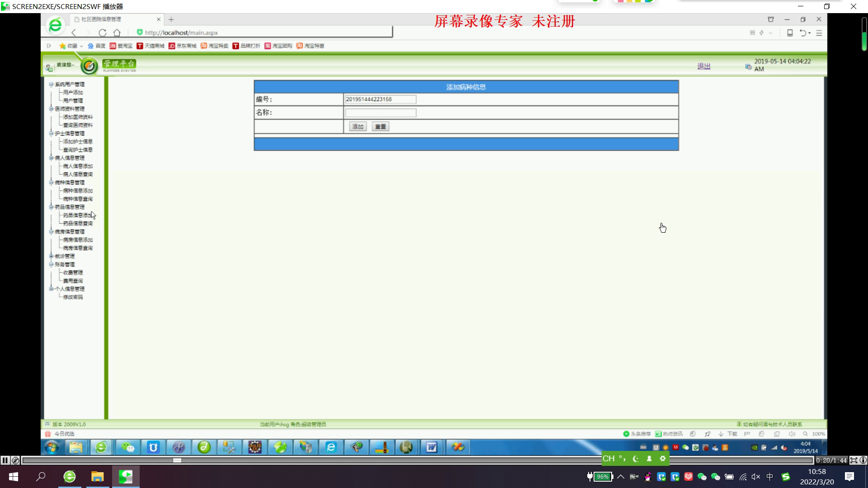Click the browser zoom magnifier at 100%

805,434
